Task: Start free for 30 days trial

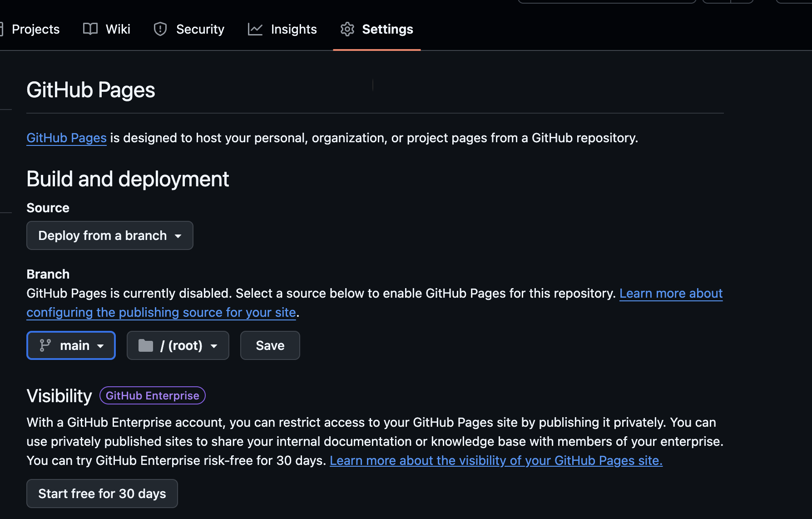Action: click(x=102, y=494)
